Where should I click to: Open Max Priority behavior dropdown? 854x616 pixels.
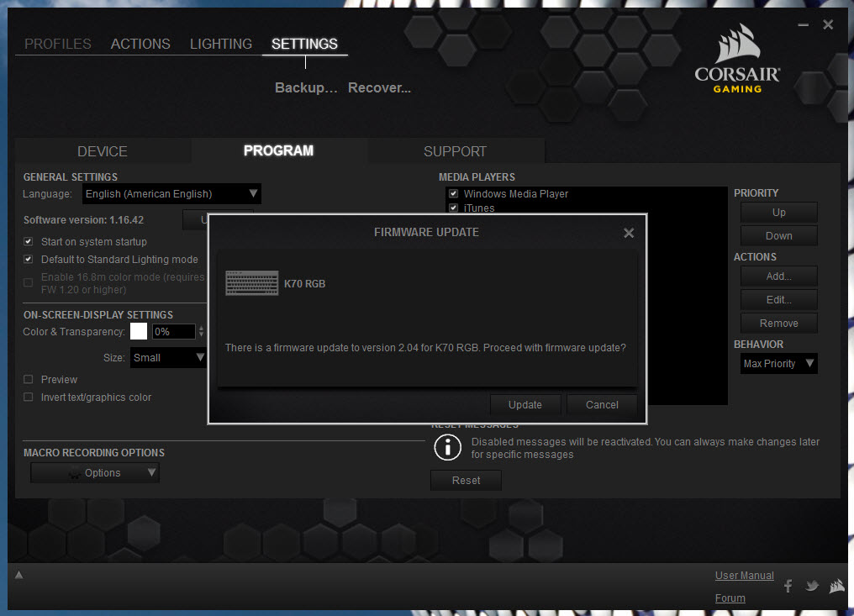tap(779, 363)
